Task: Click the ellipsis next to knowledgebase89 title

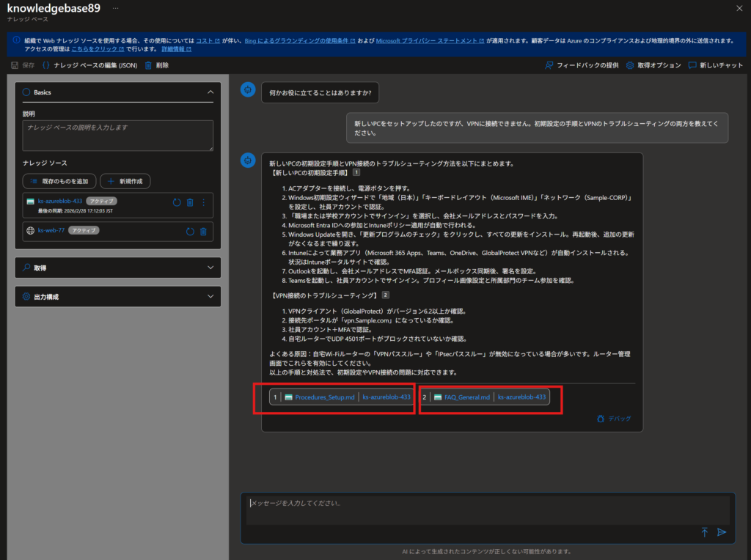Action: pyautogui.click(x=115, y=7)
